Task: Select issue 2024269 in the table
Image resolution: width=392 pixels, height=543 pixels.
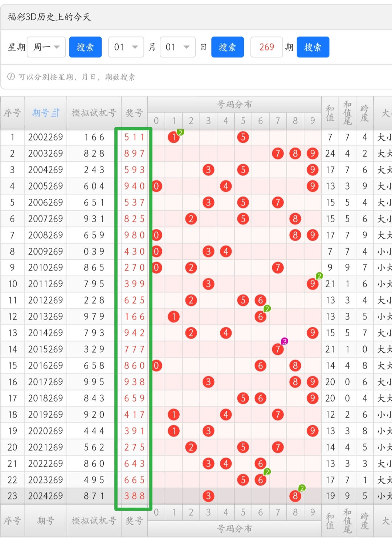Action: pos(45,496)
